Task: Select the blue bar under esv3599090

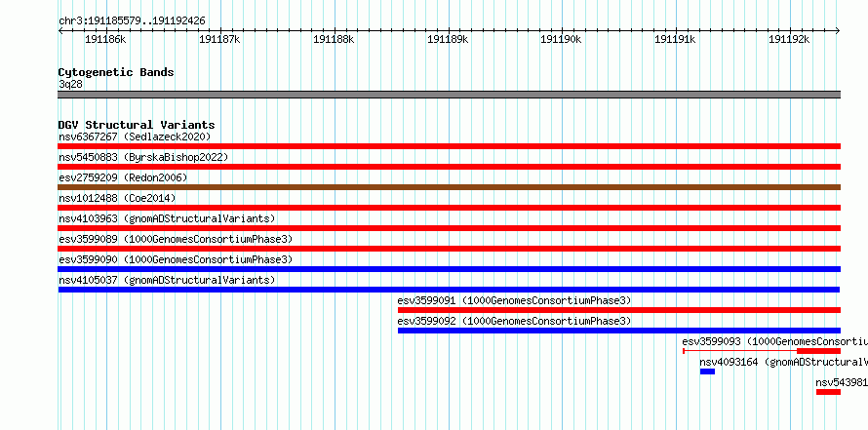Action: 449,269
